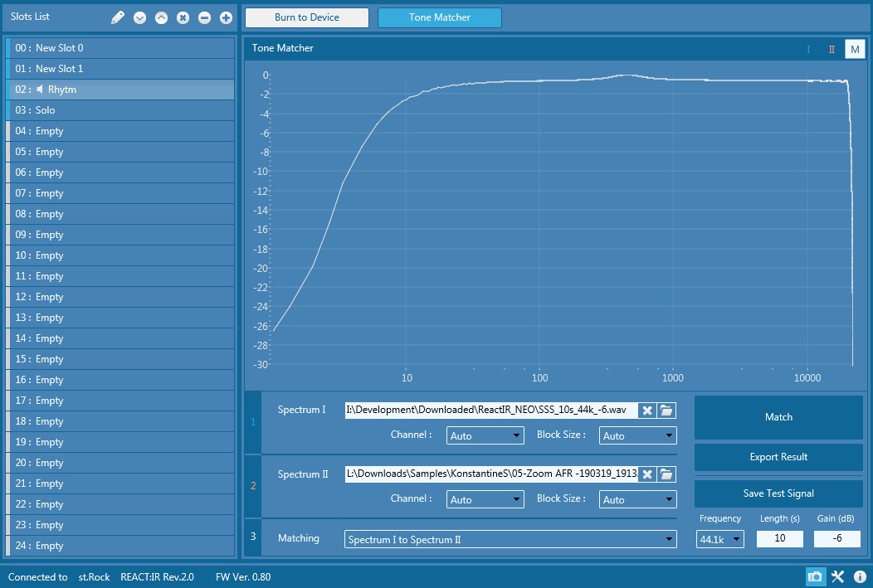Select slot 00 : New Slot 0
873x588 pixels.
point(119,48)
